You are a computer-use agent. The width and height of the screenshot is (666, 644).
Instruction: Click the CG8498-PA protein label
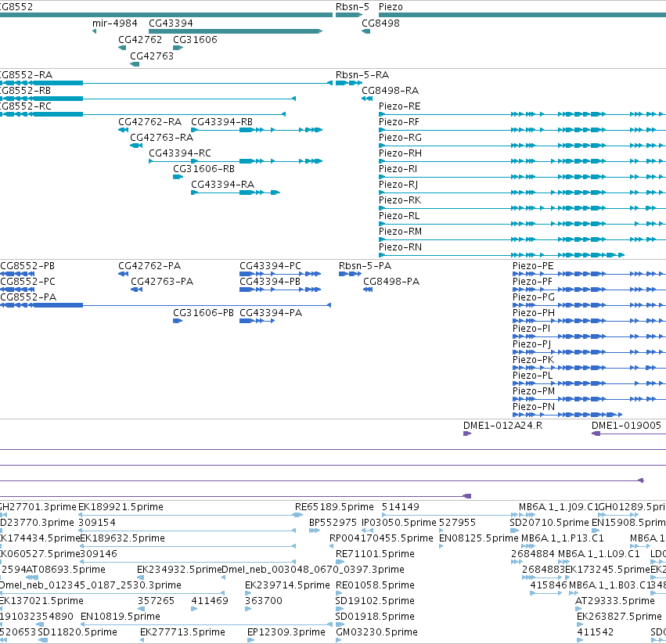[391, 282]
